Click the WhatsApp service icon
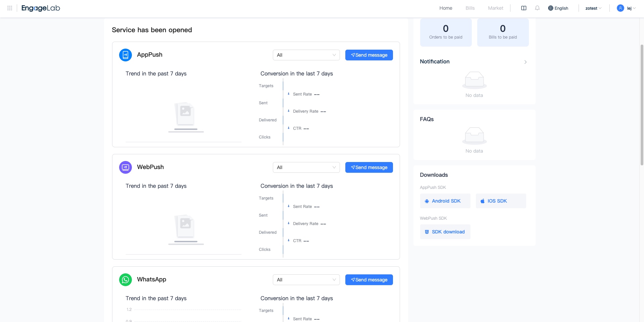644x322 pixels. click(126, 280)
